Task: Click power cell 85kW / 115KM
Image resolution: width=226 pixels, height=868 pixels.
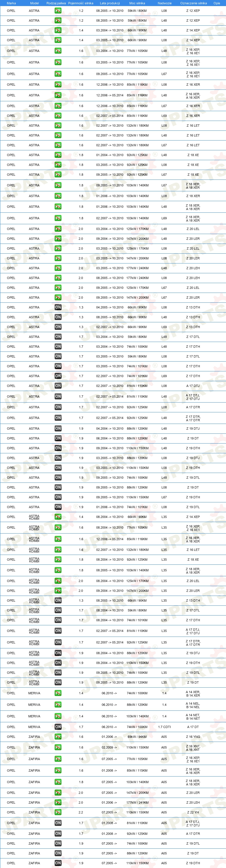Action: click(137, 770)
